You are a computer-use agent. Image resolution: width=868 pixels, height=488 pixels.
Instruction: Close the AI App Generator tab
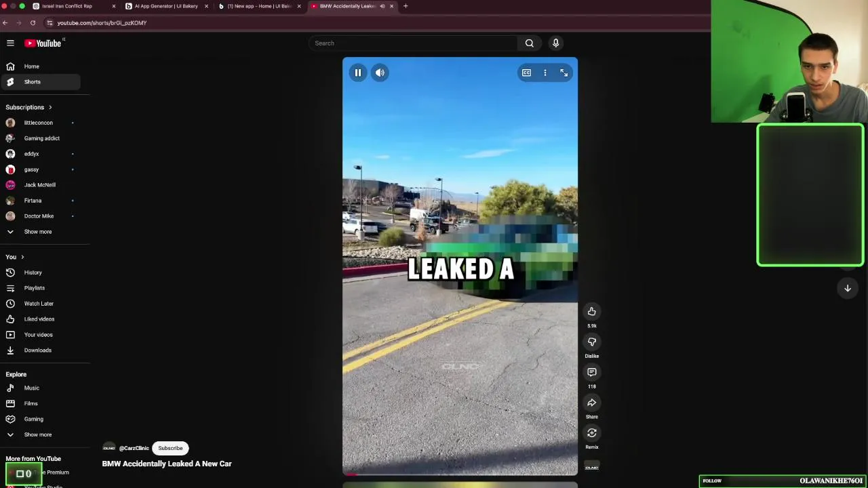[x=206, y=6]
